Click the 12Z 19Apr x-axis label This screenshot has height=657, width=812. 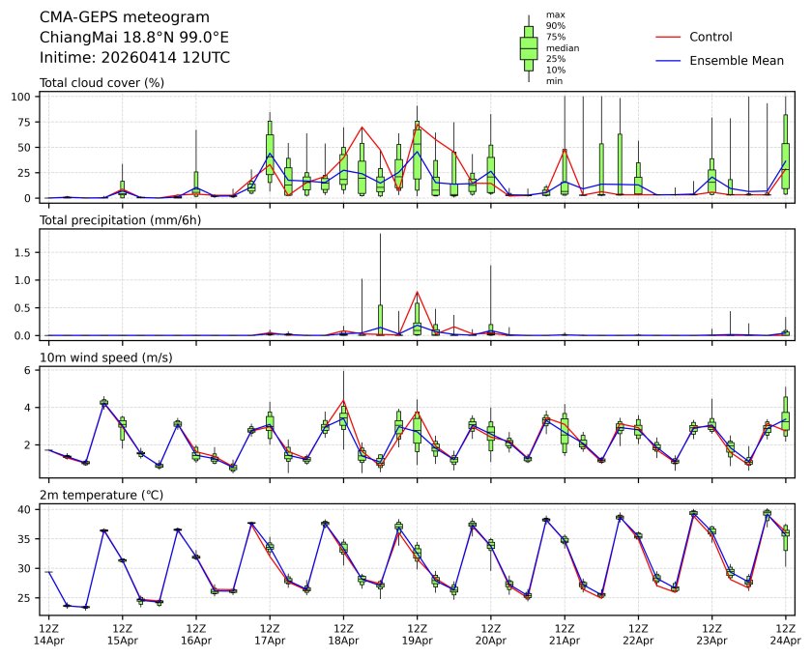pyautogui.click(x=417, y=633)
